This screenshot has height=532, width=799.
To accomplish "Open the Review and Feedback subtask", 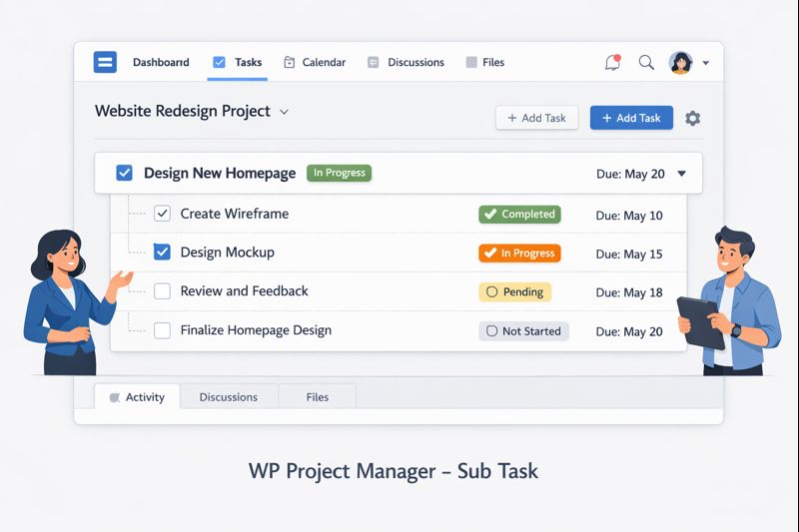I will [x=244, y=291].
